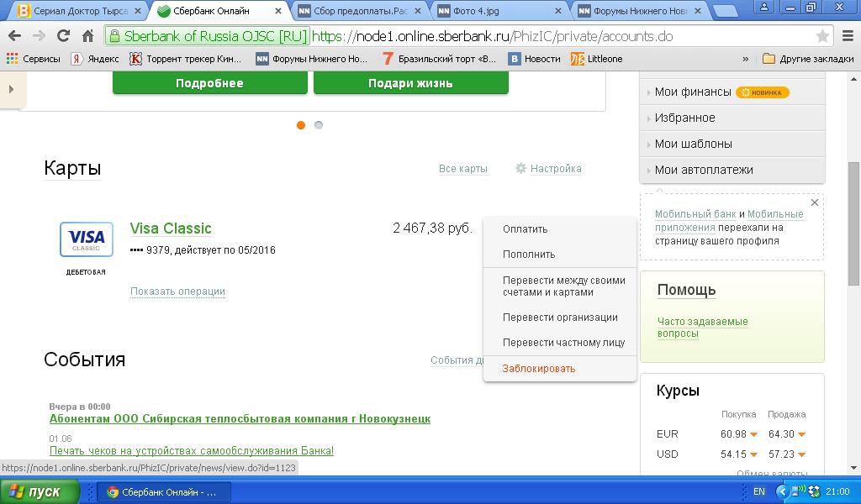Click the Настройка link with the gear
The width and height of the screenshot is (861, 504).
coord(548,168)
